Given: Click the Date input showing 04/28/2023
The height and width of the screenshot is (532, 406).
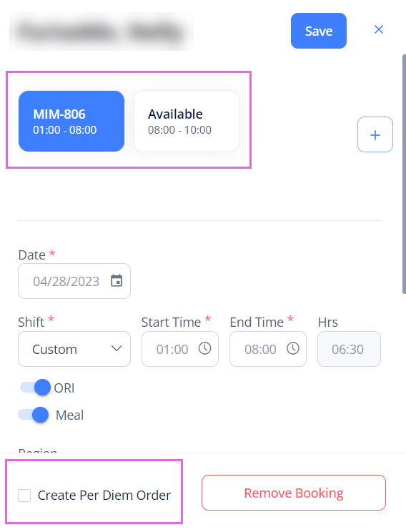Looking at the screenshot, I should click(x=74, y=281).
